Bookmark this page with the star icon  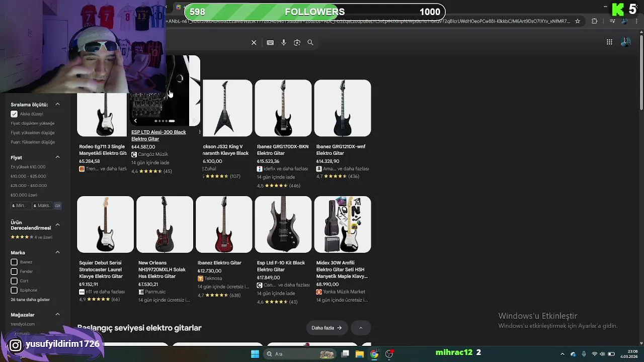578,21
